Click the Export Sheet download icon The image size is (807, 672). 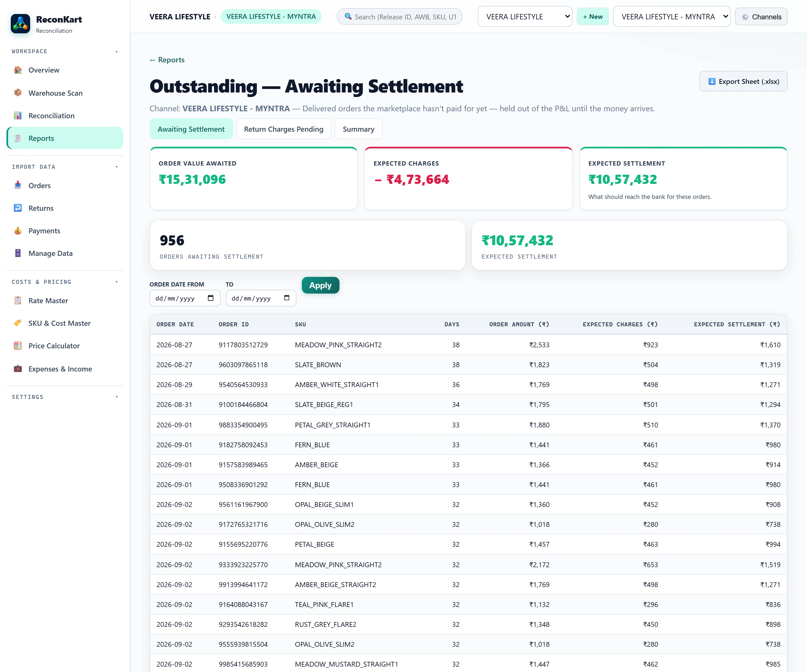click(712, 81)
